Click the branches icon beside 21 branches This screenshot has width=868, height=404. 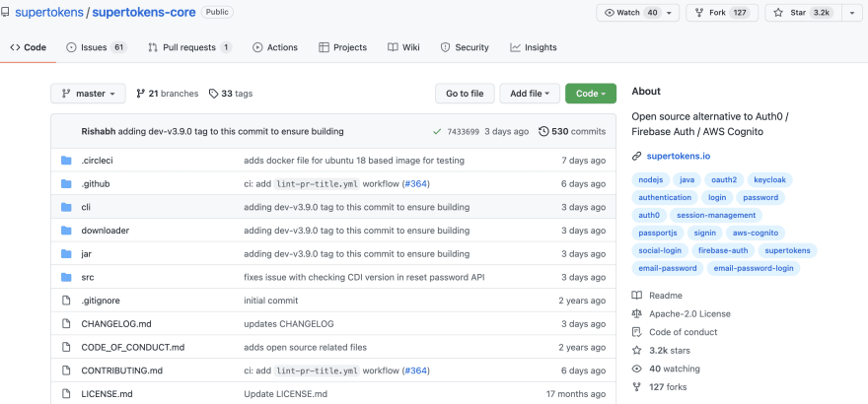(x=141, y=94)
